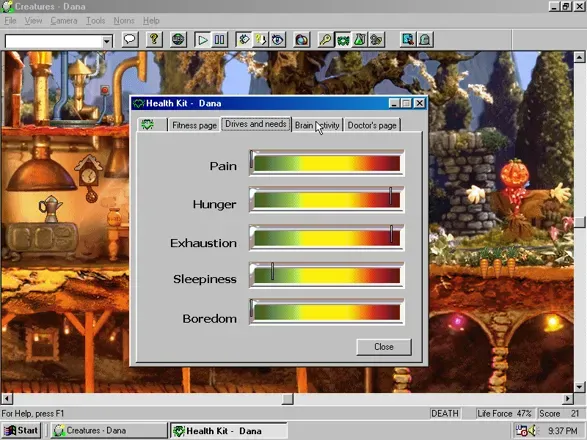587x440 pixels.
Task: Click the Creatures app icon in title bar
Action: click(7, 6)
